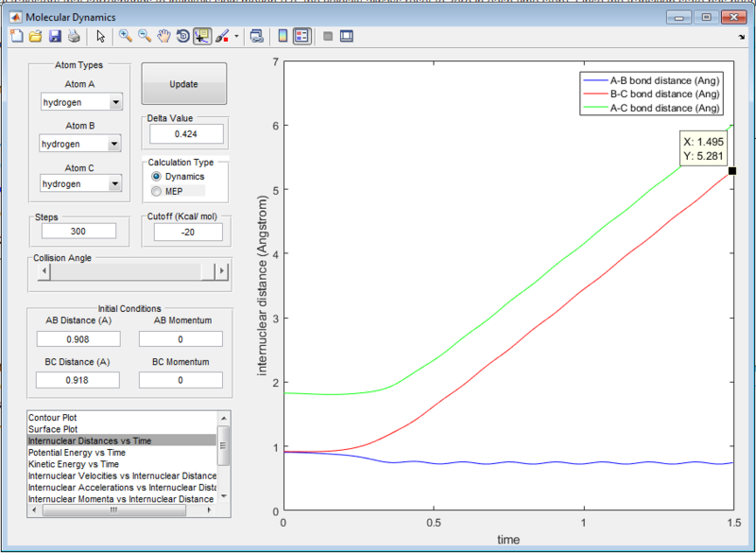
Task: Insert a colorbar from the toolbar
Action: pos(283,36)
